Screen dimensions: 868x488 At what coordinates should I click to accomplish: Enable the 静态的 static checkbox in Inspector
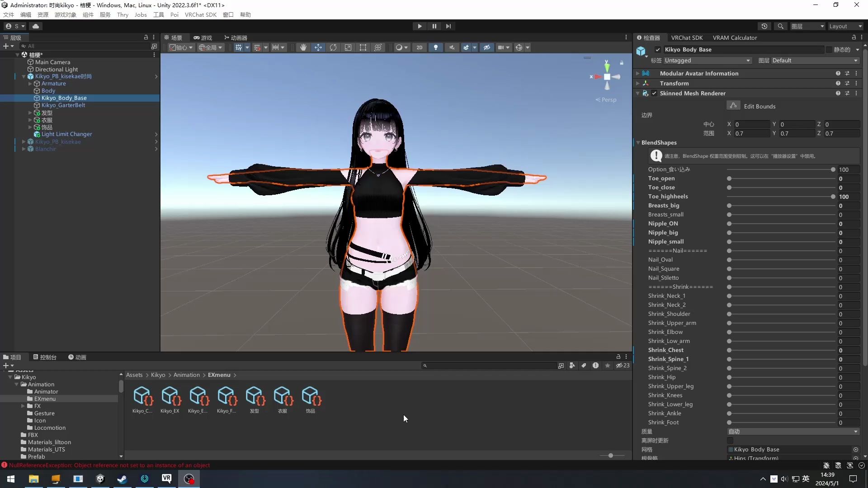[x=830, y=50]
